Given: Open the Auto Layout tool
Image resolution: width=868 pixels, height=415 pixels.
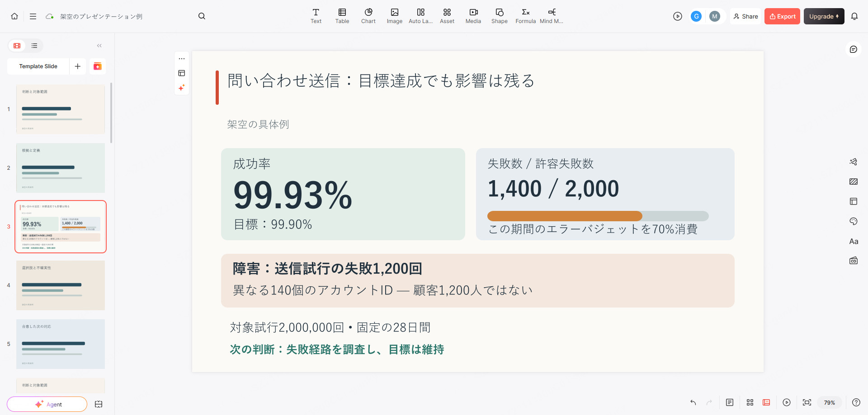Looking at the screenshot, I should 421,16.
